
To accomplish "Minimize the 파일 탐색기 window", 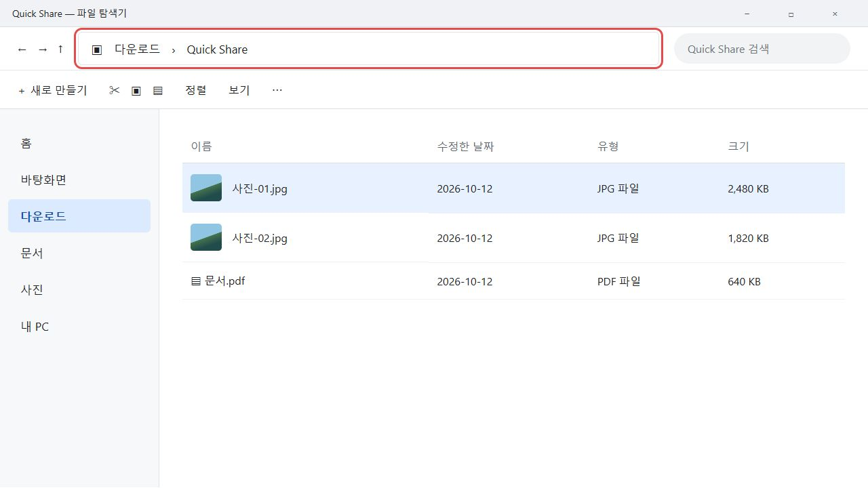I will (x=747, y=14).
